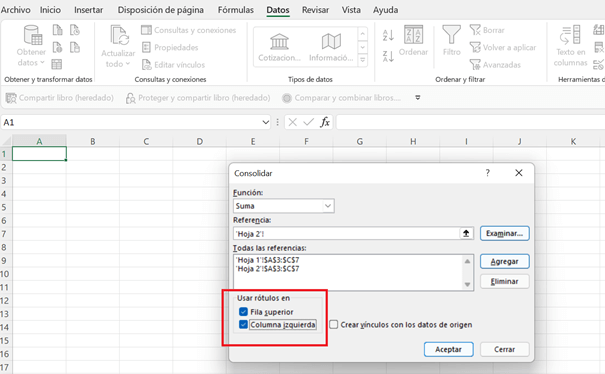Sort descending Z to A
The image size is (605, 374).
[x=388, y=56]
